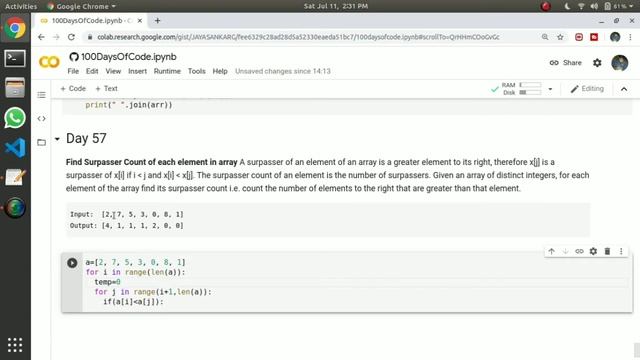Screen dimensions: 640x360
Task: Show applications grid in dock
Action: (x=15, y=345)
